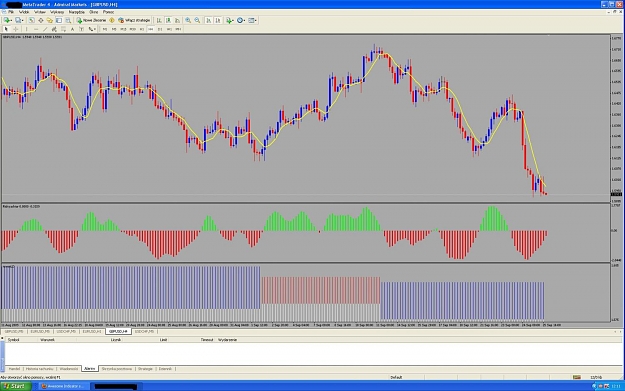Switch to D1 timeframe
The image size is (625, 391).
[160, 29]
